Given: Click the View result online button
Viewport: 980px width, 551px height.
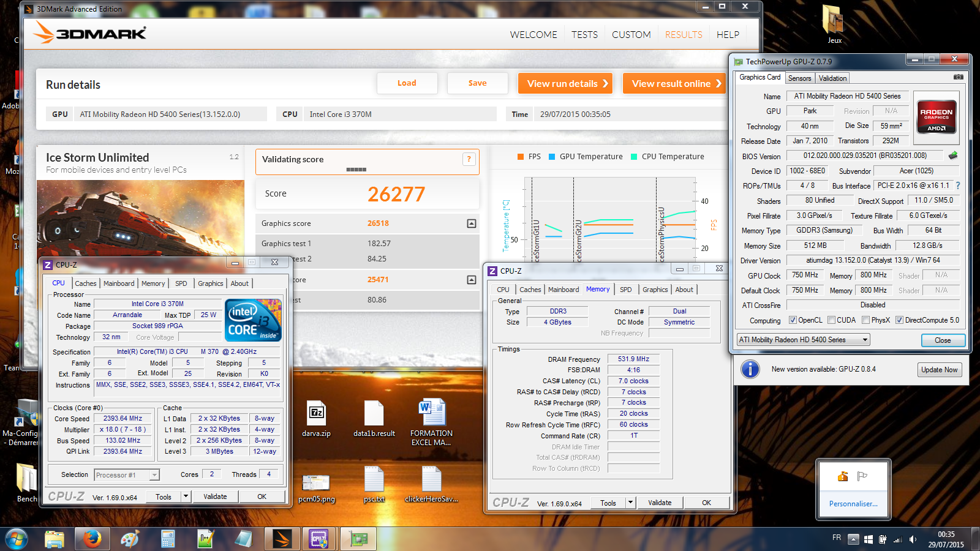Looking at the screenshot, I should [674, 83].
